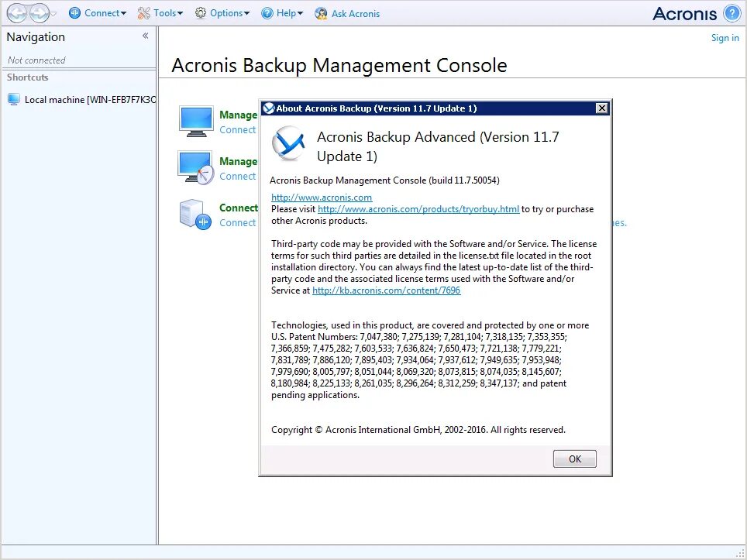
Task: Click the Acronis brand logo text
Action: [x=684, y=14]
